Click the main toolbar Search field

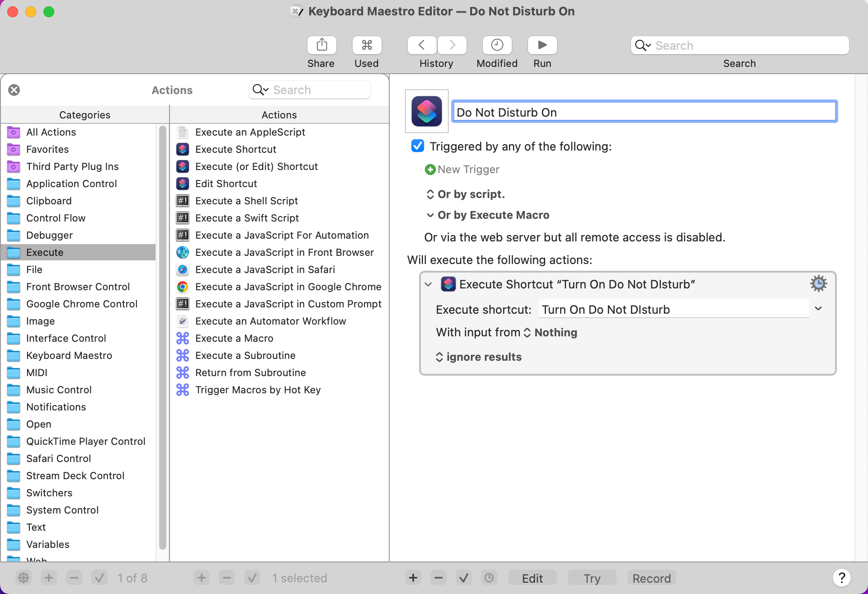coord(740,45)
